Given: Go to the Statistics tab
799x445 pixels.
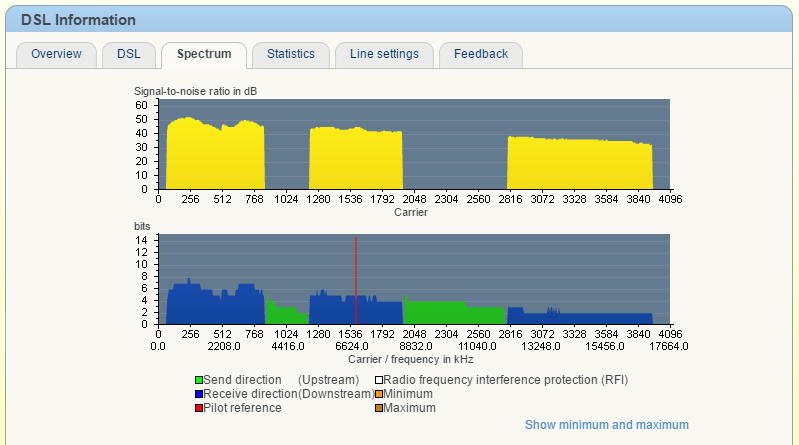Looking at the screenshot, I should [290, 54].
